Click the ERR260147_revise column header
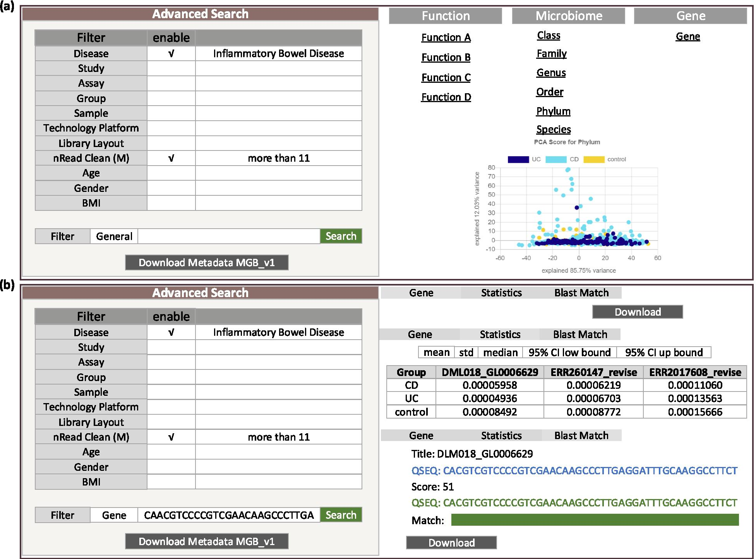Image resolution: width=756 pixels, height=559 pixels. [593, 372]
